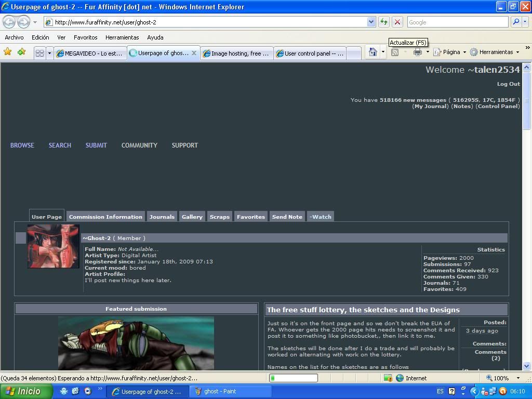Click the Print icon in toolbar
Image resolution: width=532 pixels, height=399 pixels.
click(417, 52)
